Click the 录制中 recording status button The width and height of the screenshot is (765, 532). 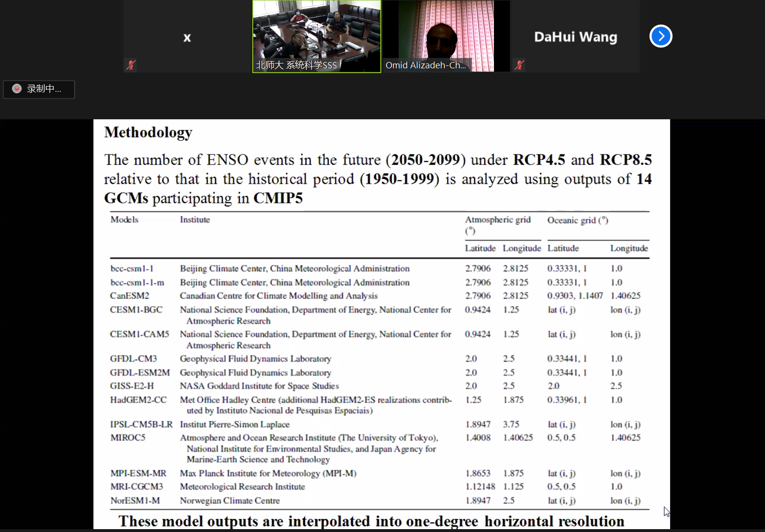pyautogui.click(x=39, y=89)
